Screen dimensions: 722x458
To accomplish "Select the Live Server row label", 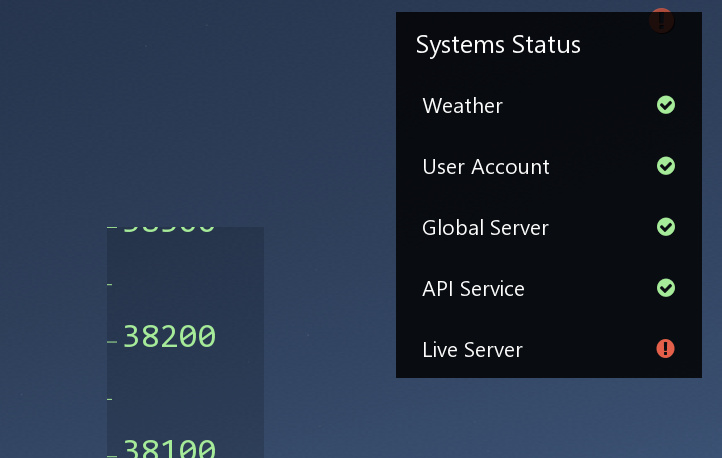I will (472, 350).
